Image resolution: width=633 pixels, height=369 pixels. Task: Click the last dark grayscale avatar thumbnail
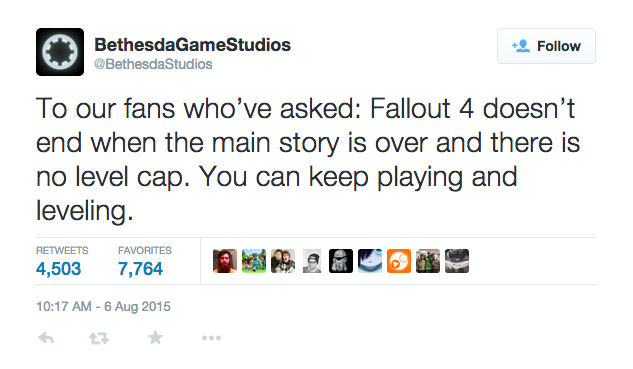(x=457, y=261)
